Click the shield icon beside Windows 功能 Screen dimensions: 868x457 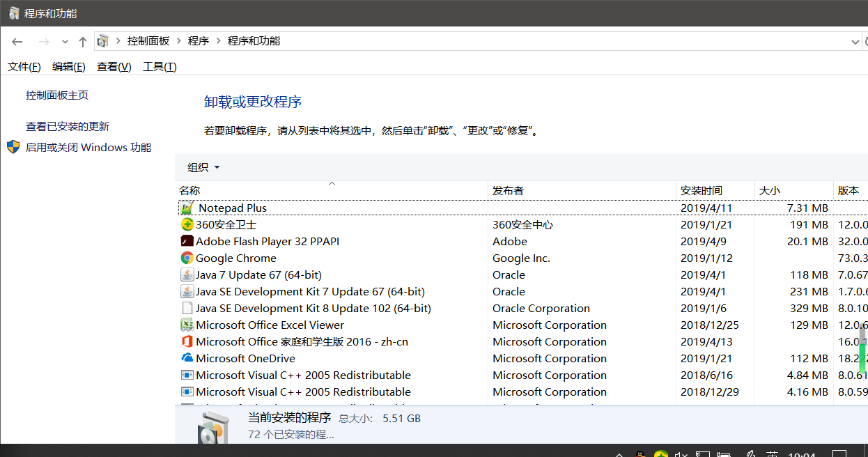point(13,147)
